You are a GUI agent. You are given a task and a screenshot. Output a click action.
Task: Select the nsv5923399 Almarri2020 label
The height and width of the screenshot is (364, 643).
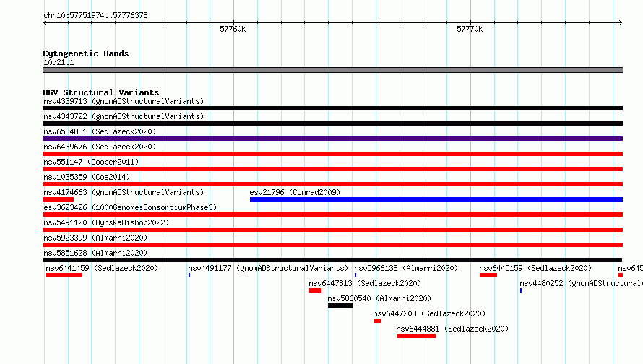95,238
